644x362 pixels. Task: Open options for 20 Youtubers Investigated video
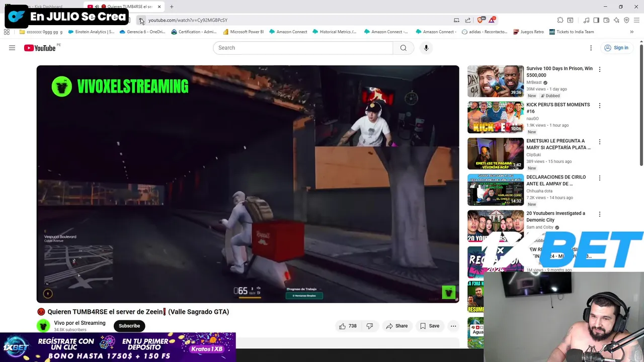click(x=599, y=214)
